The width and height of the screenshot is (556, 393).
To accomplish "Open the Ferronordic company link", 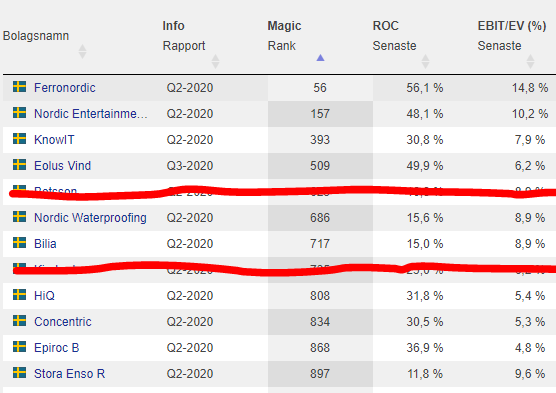I will tap(65, 88).
